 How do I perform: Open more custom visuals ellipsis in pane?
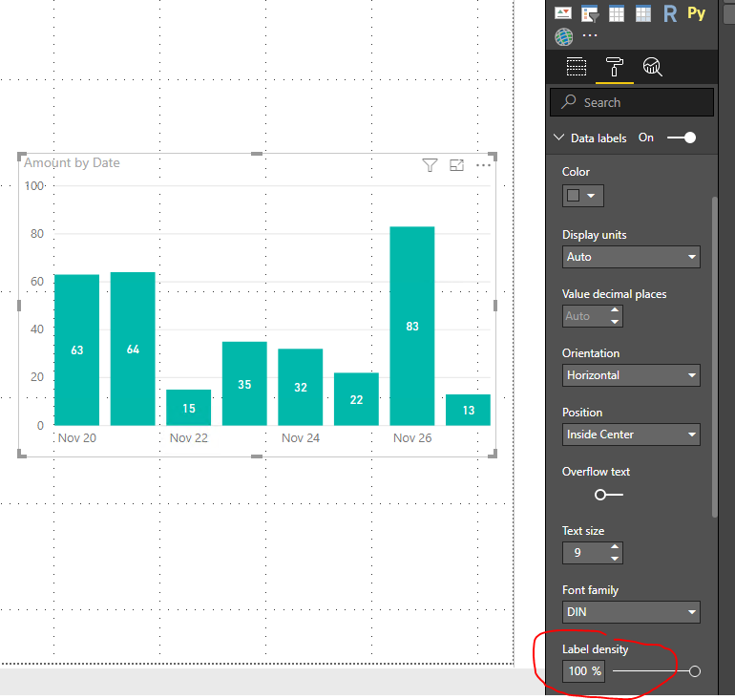point(590,35)
